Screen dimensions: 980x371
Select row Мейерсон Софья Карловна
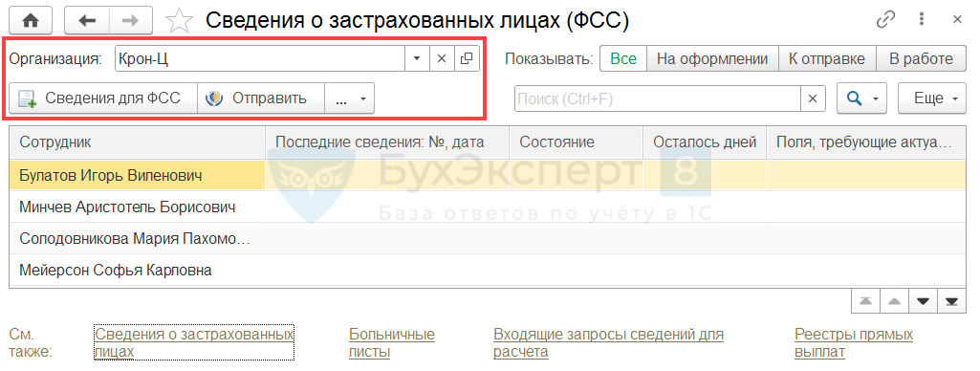(x=489, y=271)
